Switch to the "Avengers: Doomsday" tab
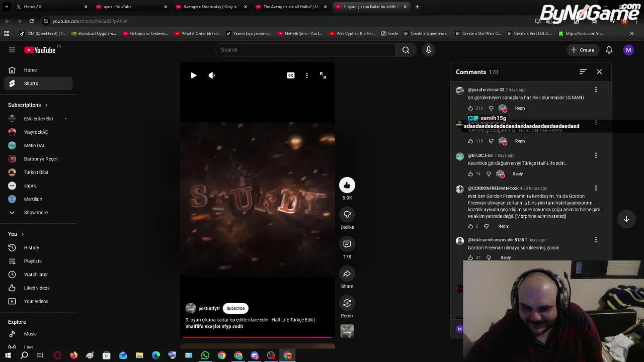Image resolution: width=644 pixels, height=362 pixels. pyautogui.click(x=210, y=7)
